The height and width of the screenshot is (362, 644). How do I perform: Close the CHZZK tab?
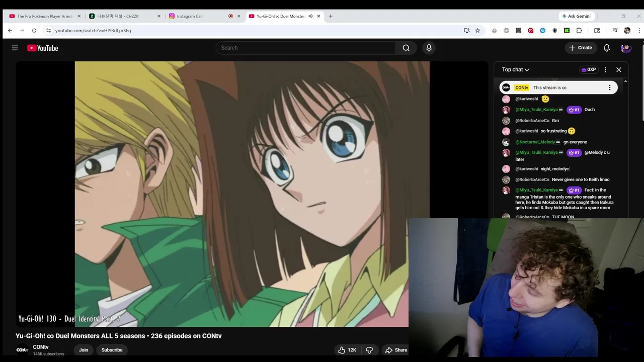pos(159,16)
